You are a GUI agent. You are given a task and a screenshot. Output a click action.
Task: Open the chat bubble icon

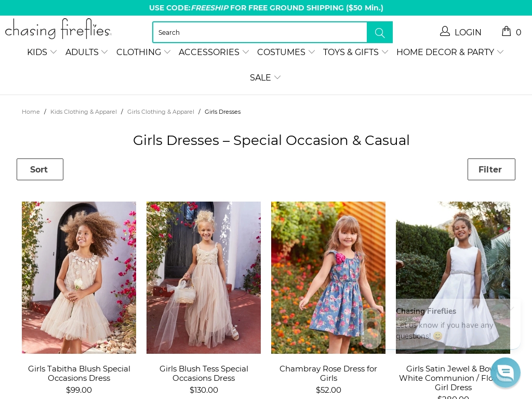point(506,373)
